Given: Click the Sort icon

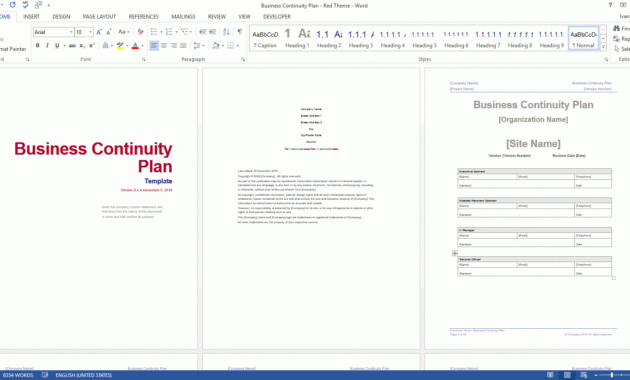Looking at the screenshot, I should [226, 32].
